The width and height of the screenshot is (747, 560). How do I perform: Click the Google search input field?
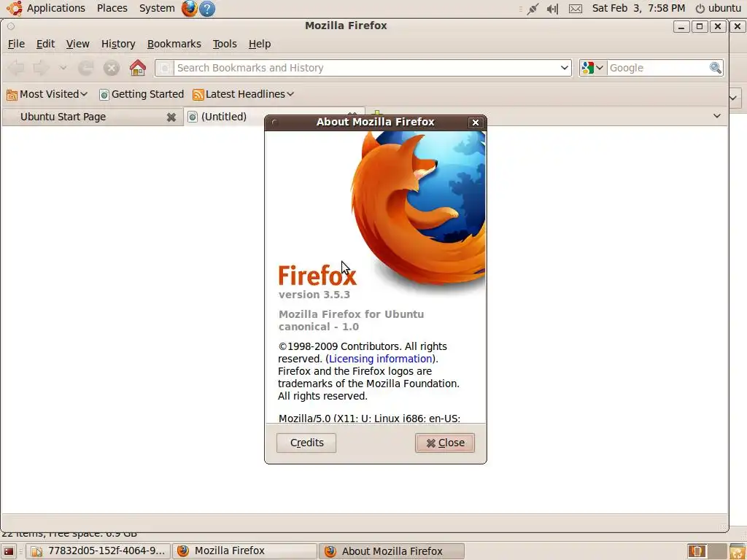coord(657,68)
